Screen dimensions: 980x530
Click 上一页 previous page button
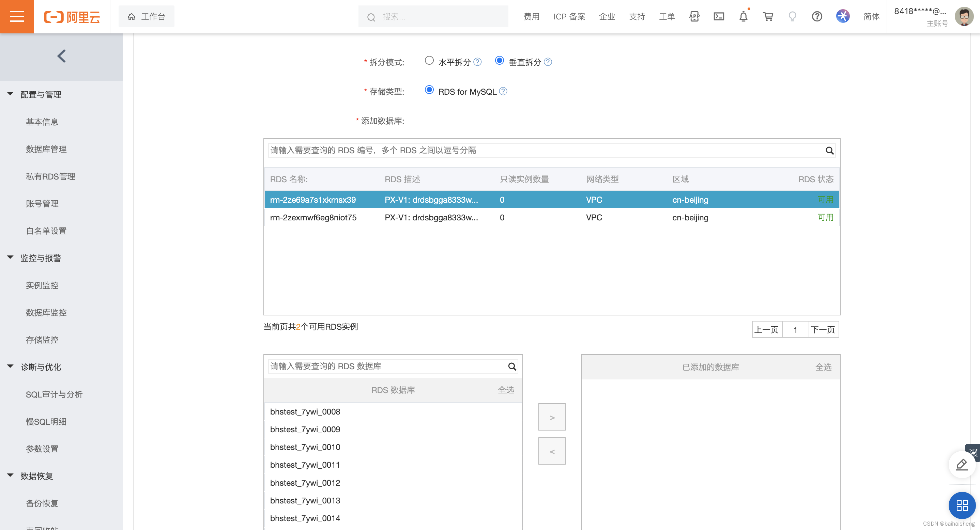[767, 330]
